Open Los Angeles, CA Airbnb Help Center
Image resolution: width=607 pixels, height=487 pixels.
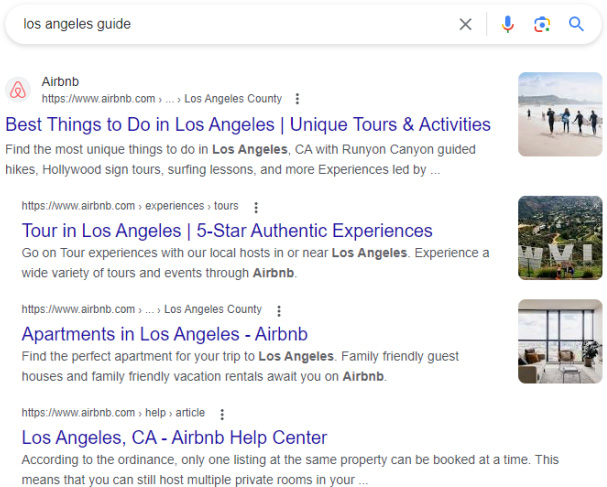(x=174, y=438)
